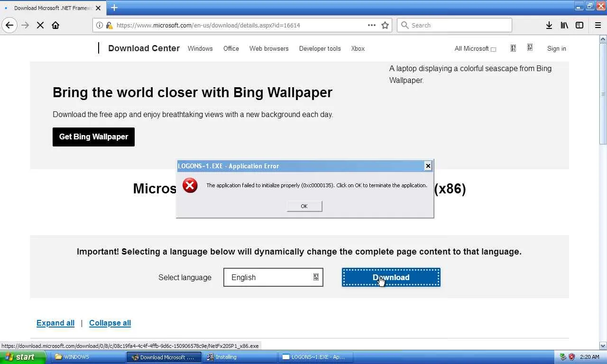Click the page scrollbar down arrow

coord(603,346)
